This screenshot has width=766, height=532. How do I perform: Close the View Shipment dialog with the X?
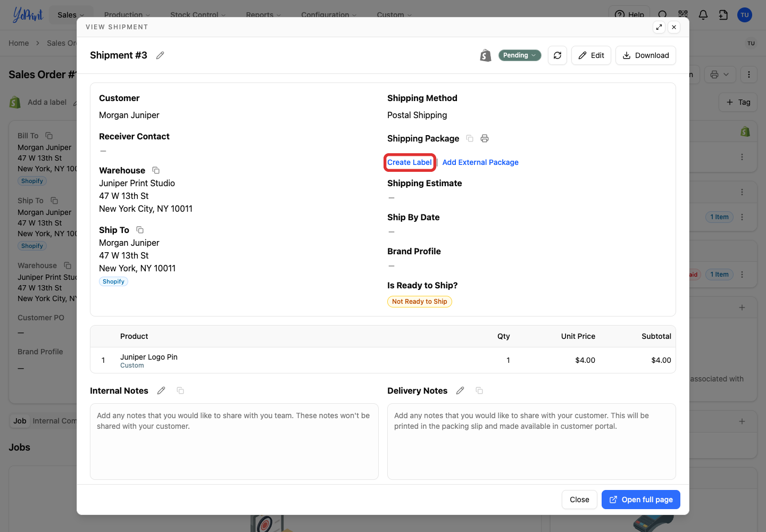674,27
